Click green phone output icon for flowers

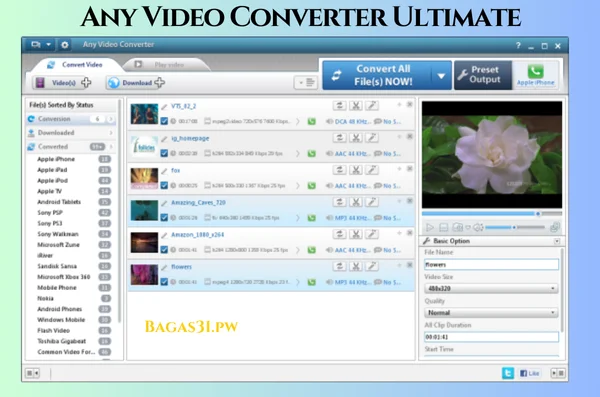point(311,282)
